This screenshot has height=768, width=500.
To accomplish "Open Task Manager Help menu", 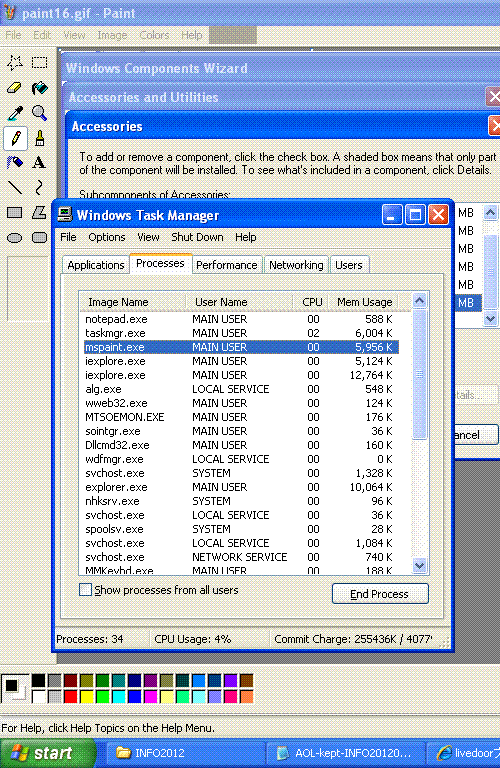I will pos(245,237).
